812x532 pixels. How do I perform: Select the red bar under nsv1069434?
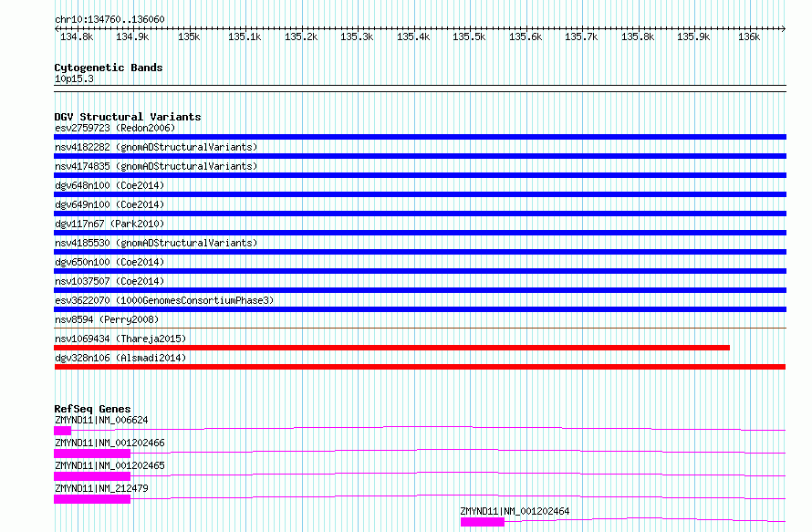(x=392, y=348)
